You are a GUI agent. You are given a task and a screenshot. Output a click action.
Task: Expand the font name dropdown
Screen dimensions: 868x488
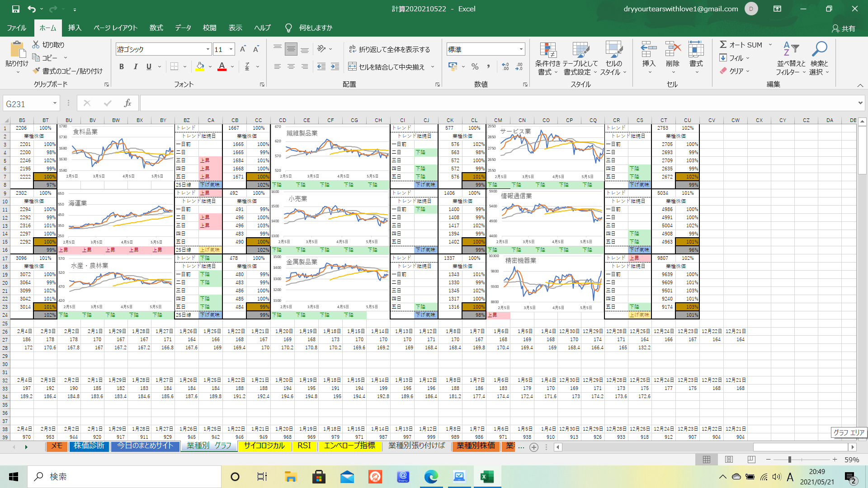point(208,49)
